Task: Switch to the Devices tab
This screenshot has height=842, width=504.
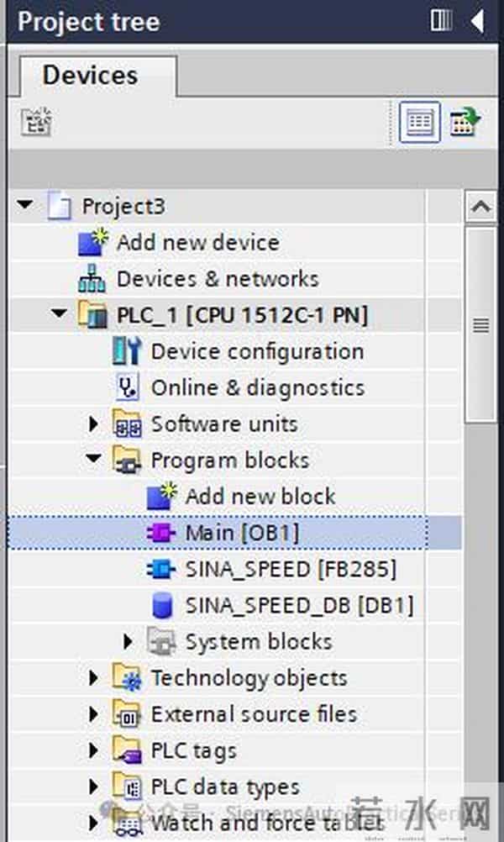Action: (x=90, y=76)
